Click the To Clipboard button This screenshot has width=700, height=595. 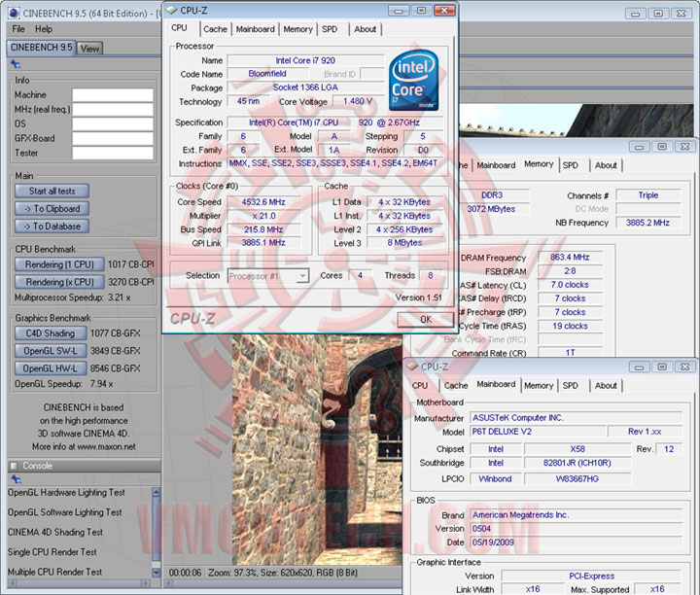(52, 208)
